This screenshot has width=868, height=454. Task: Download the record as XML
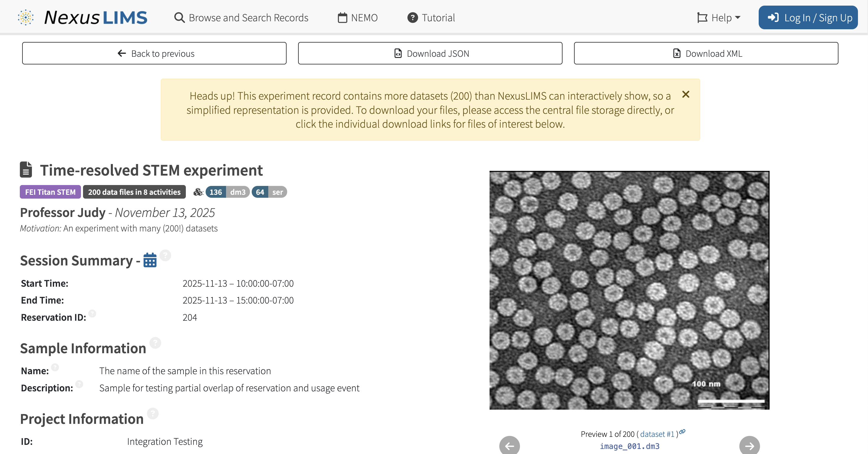706,53
